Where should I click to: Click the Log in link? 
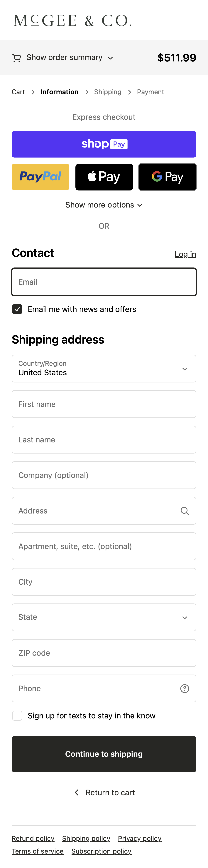pyautogui.click(x=185, y=254)
